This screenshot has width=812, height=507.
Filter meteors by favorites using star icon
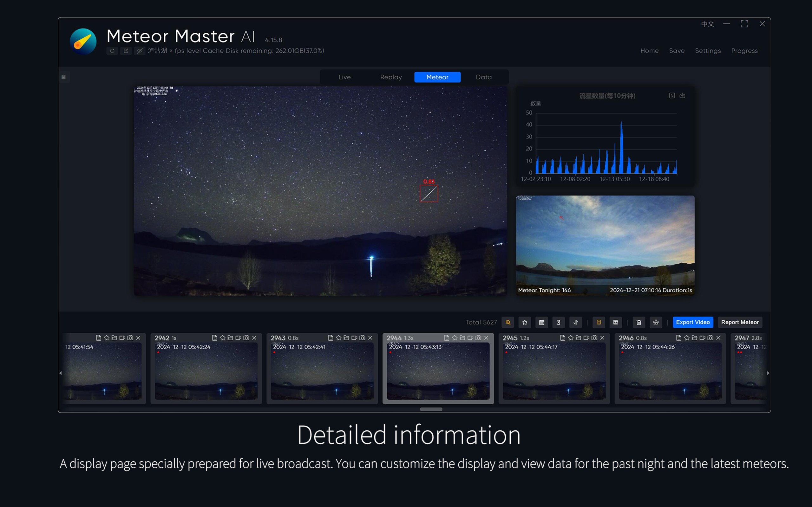tap(525, 323)
